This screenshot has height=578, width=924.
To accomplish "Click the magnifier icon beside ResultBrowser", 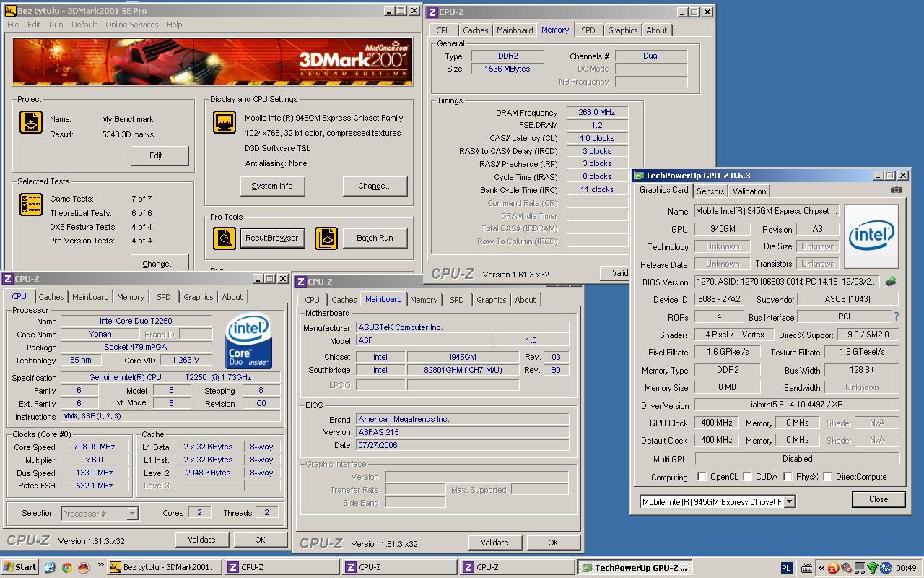I will click(x=225, y=238).
